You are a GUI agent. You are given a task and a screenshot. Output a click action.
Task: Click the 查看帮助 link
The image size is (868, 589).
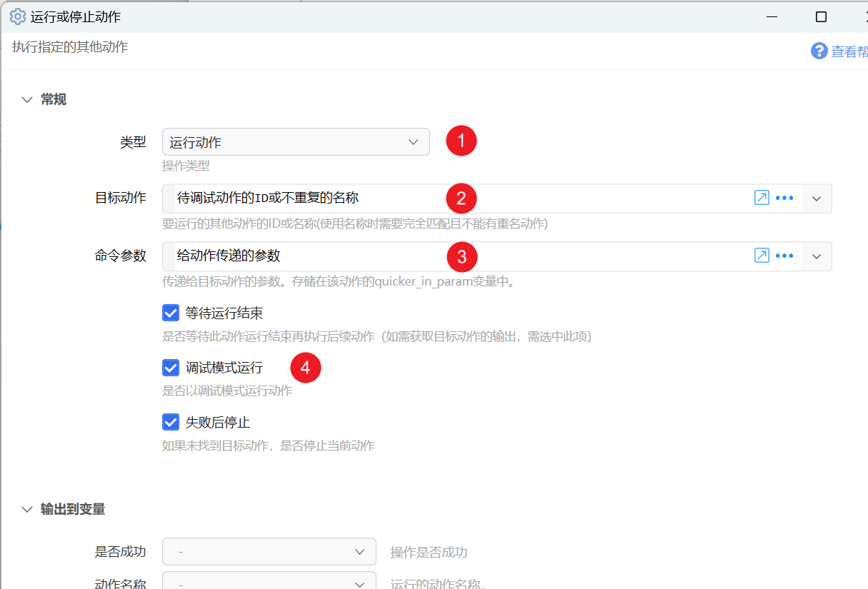coord(849,51)
